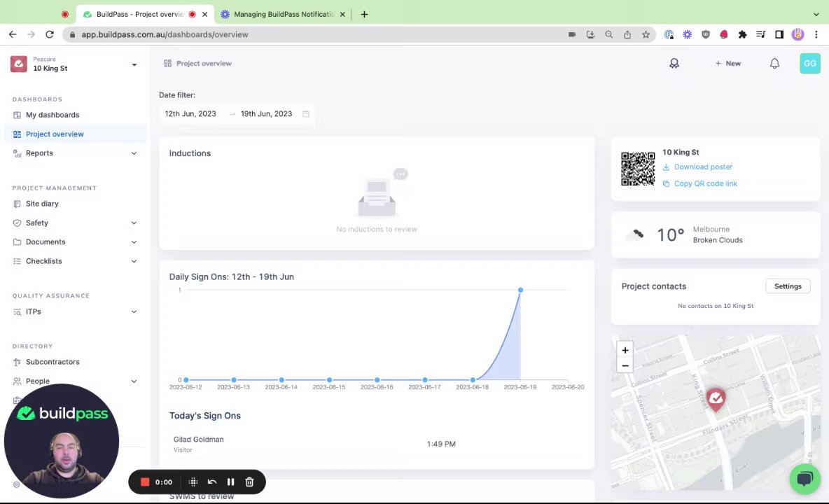Toggle the browser side panel icon
The image size is (829, 504).
point(779,34)
